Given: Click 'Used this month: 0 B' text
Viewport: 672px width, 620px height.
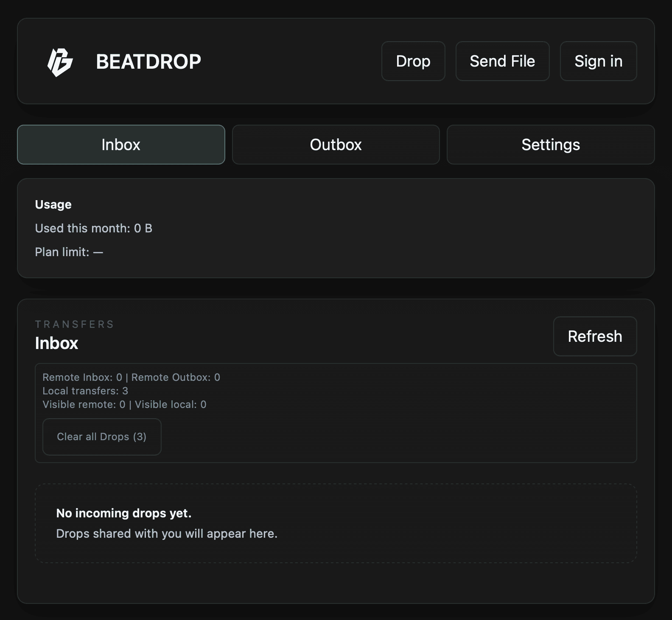Looking at the screenshot, I should click(94, 228).
